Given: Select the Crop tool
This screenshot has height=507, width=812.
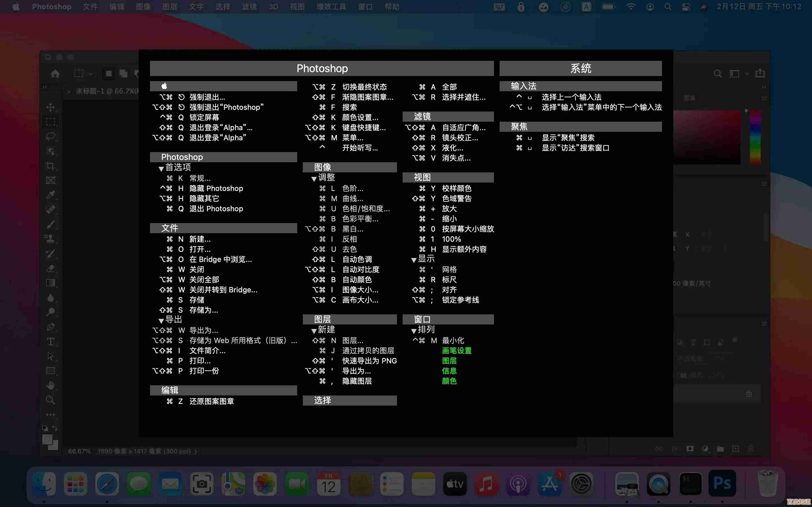Looking at the screenshot, I should 51,166.
